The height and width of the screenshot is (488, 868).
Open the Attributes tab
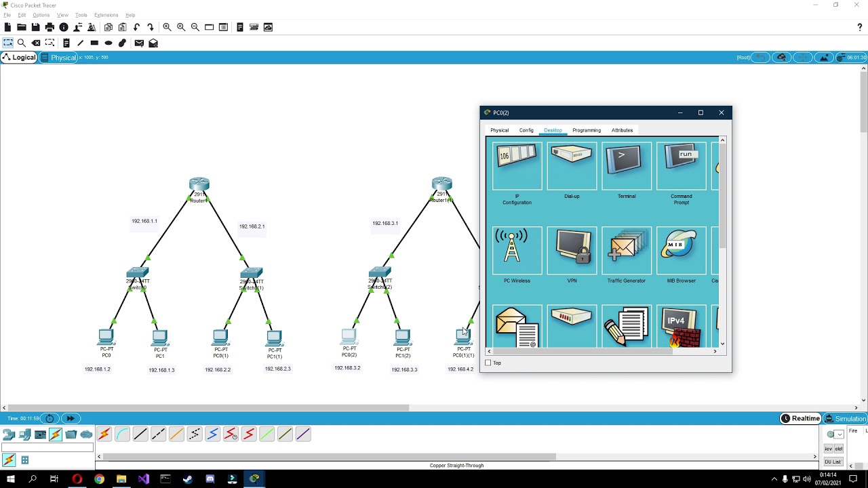point(622,130)
